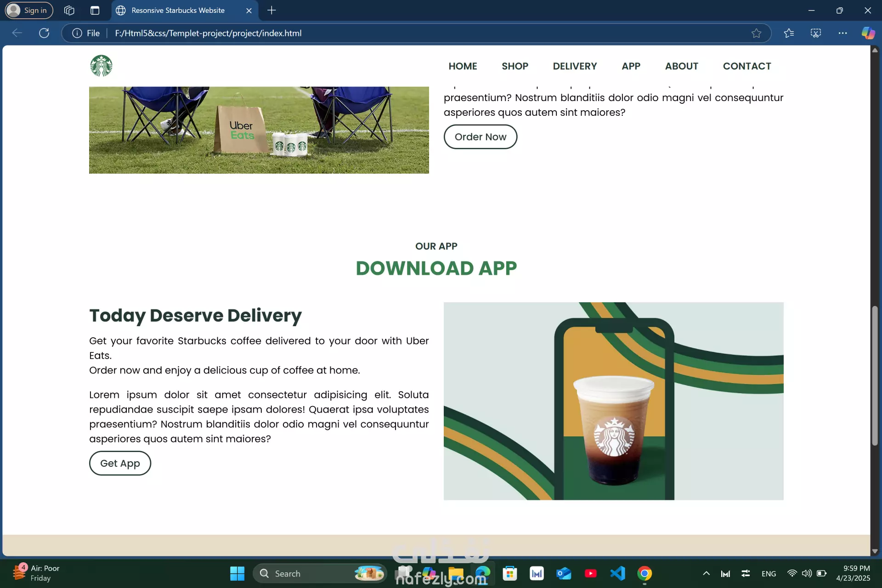Open the CONTACT nav link
Screen dimensions: 882x588
click(747, 66)
